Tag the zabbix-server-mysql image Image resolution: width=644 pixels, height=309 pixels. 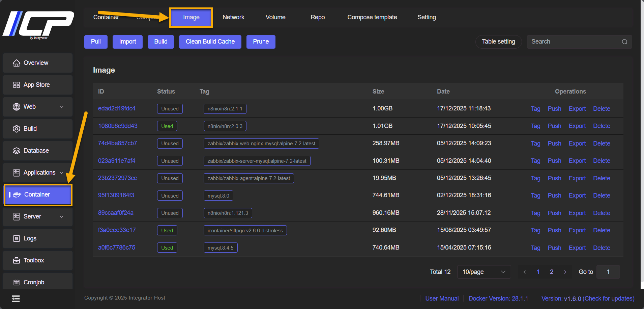click(535, 161)
